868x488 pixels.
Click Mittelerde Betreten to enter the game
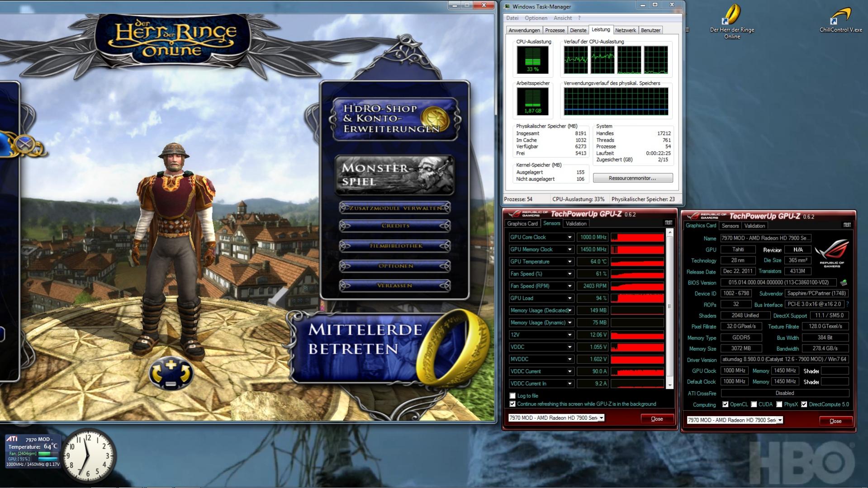(x=380, y=348)
